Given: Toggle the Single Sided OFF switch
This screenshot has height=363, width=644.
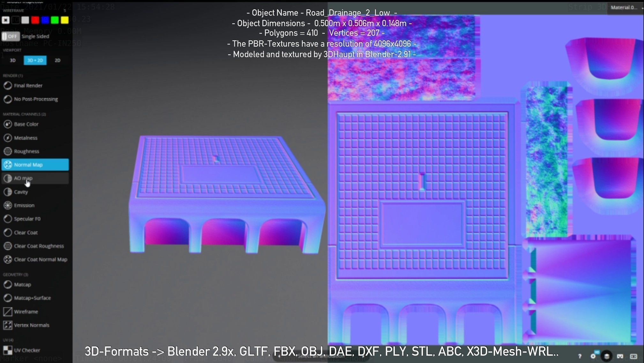Looking at the screenshot, I should coord(11,36).
